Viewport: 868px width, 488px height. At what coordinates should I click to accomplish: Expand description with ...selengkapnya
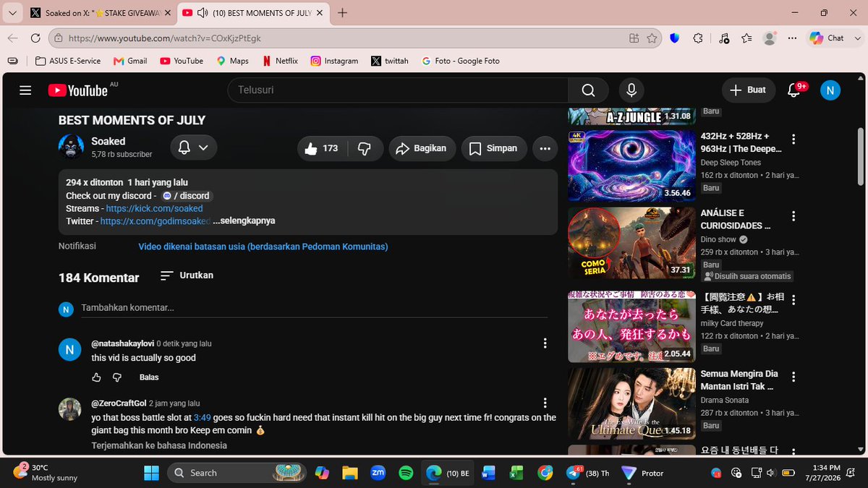click(x=244, y=221)
